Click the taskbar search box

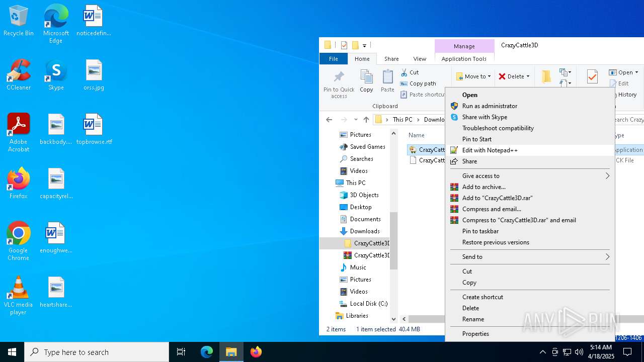97,352
